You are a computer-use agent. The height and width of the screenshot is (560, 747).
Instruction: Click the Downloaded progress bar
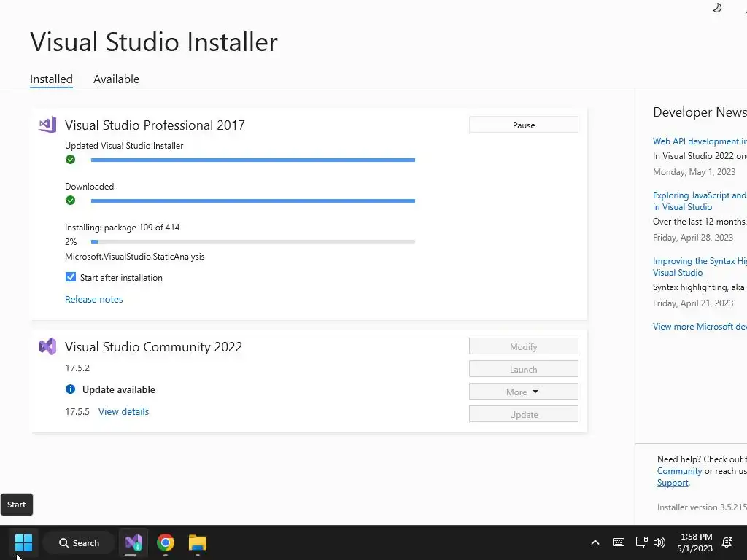pyautogui.click(x=253, y=201)
